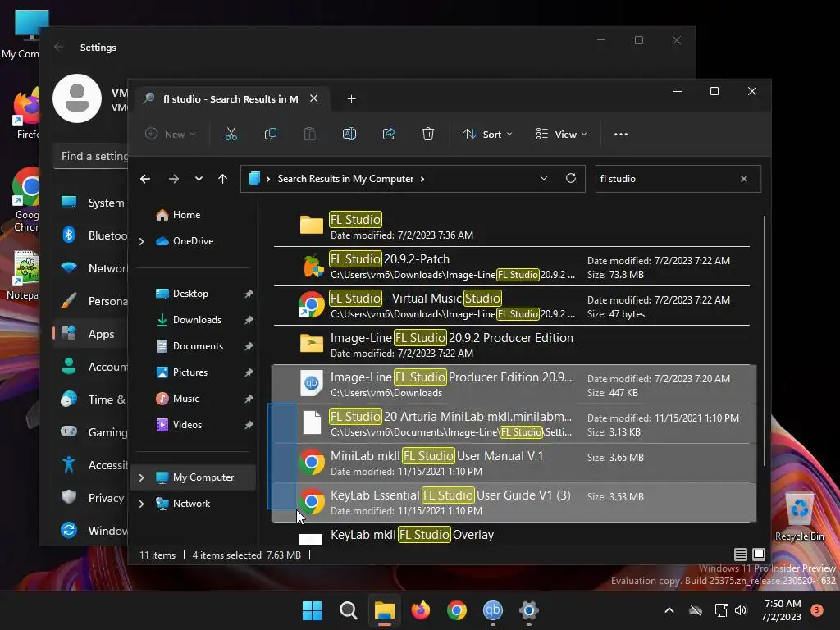
Task: Open System in Settings window
Action: pos(90,203)
